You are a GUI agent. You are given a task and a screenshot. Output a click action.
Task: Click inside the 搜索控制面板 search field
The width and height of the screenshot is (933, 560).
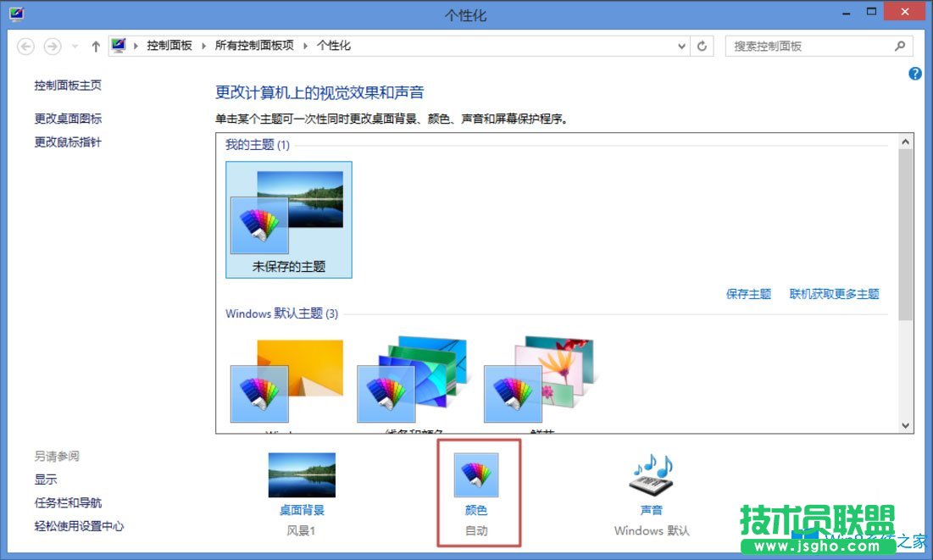tap(805, 46)
